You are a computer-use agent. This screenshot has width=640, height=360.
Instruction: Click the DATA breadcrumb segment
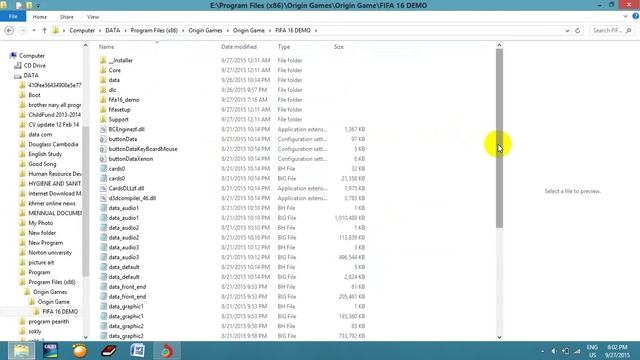(113, 31)
